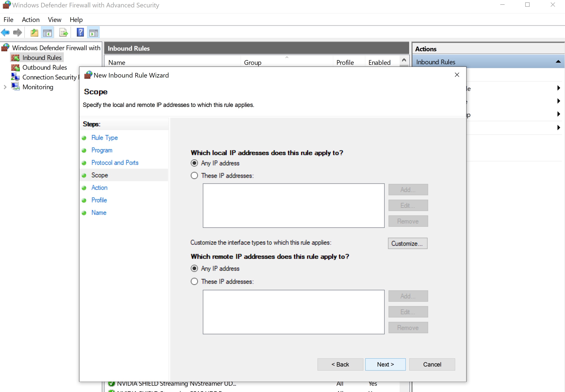Click the wizard firewall icon beside the dialog title

click(x=88, y=75)
